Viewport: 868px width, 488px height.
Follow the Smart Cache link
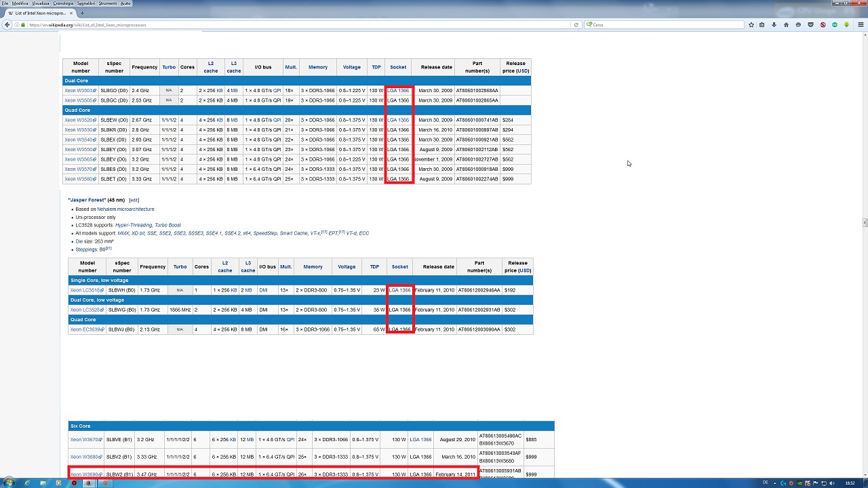[x=294, y=233]
